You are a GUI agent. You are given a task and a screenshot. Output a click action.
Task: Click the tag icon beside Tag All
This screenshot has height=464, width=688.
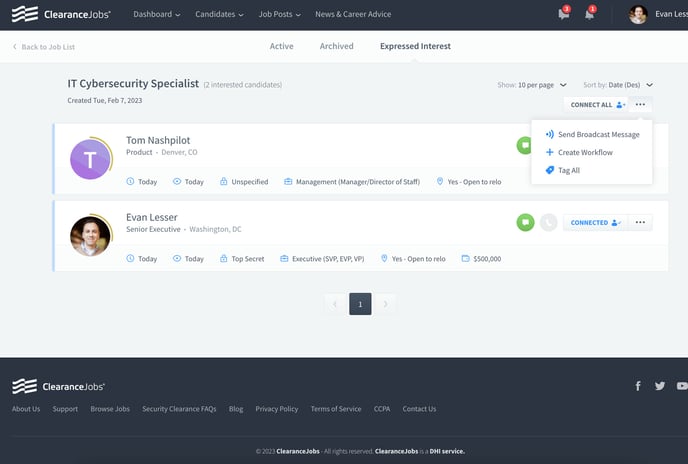click(x=549, y=170)
